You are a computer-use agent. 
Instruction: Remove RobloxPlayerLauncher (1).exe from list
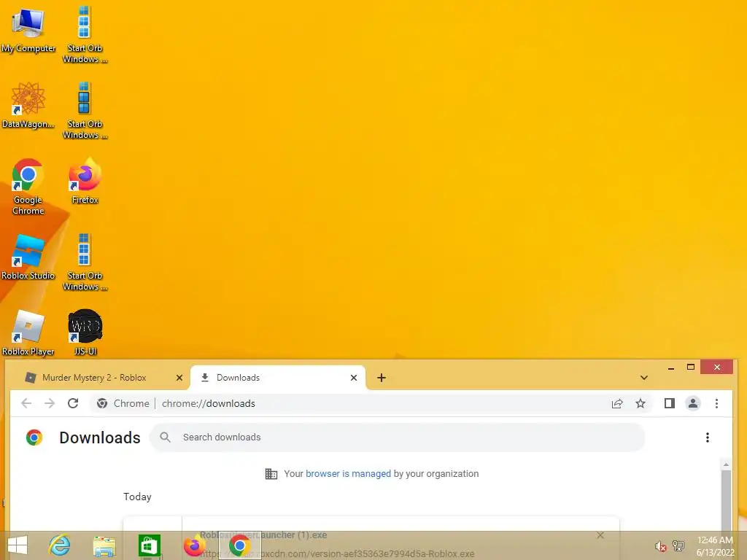pyautogui.click(x=600, y=535)
